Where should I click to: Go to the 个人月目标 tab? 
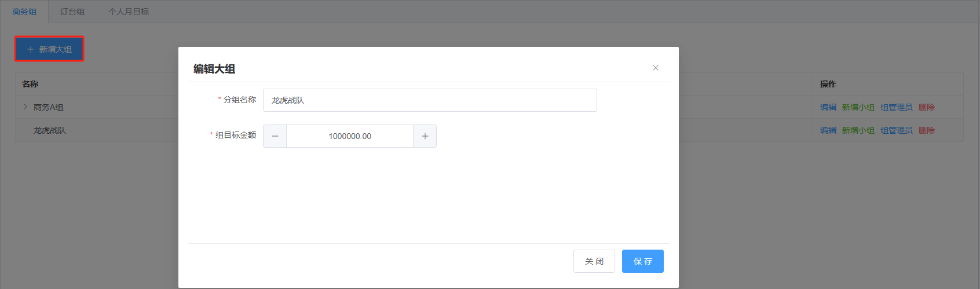pos(129,12)
